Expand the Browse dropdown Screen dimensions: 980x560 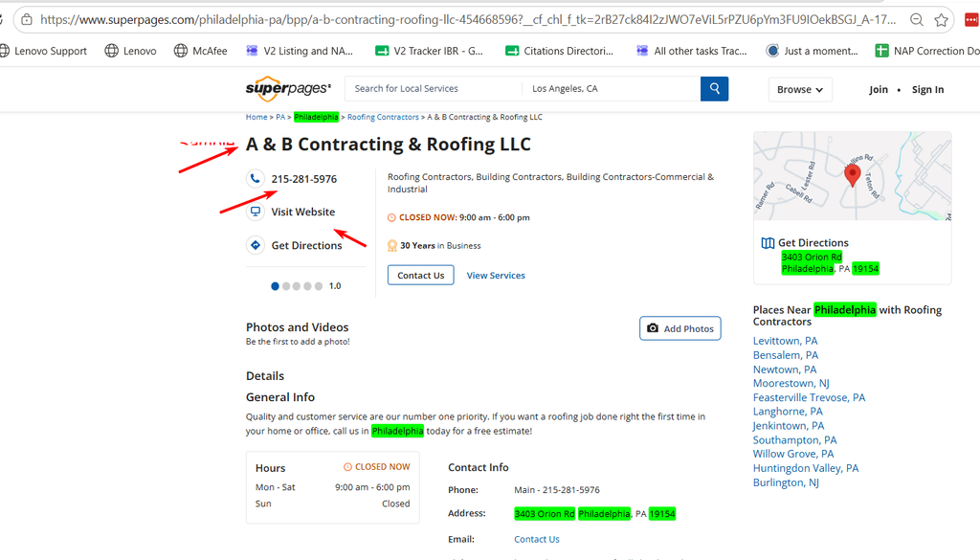tap(800, 89)
